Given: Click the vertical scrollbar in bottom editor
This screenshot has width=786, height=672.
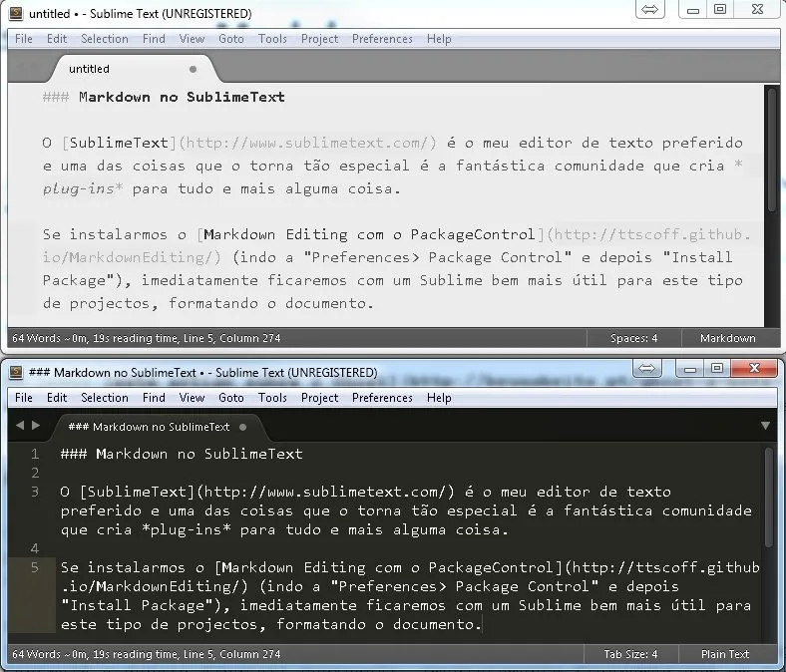Looking at the screenshot, I should pyautogui.click(x=769, y=498).
